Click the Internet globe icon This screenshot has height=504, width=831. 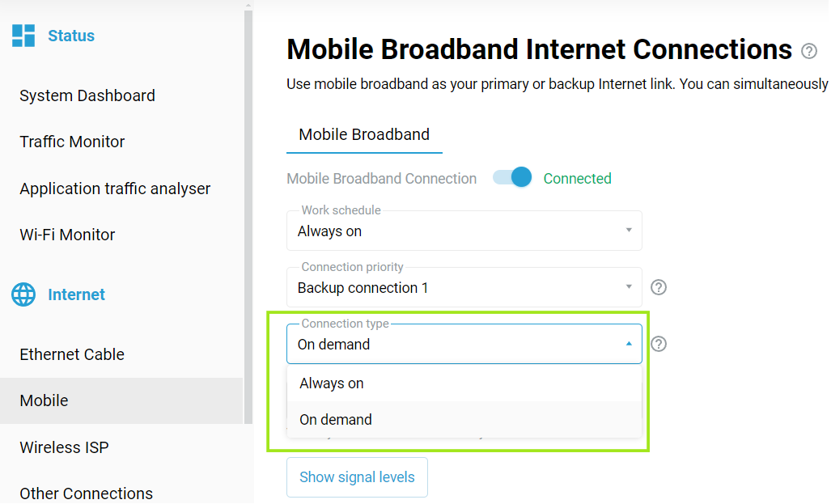23,294
